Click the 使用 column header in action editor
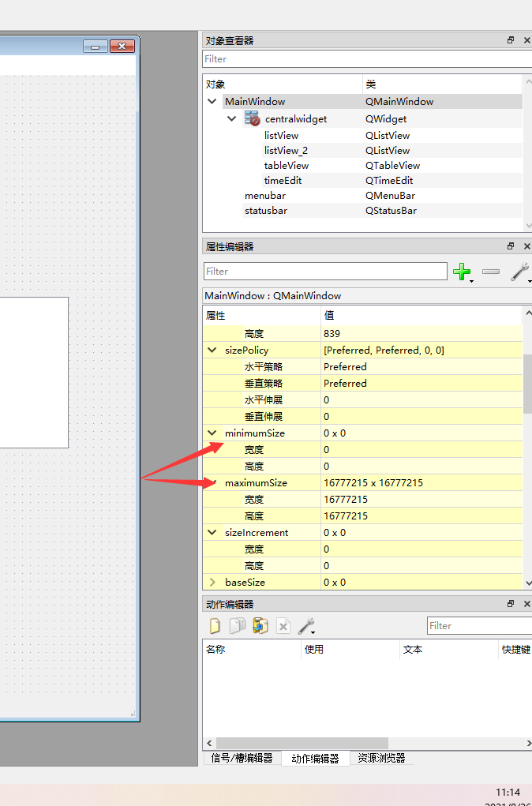The height and width of the screenshot is (806, 532). point(350,650)
